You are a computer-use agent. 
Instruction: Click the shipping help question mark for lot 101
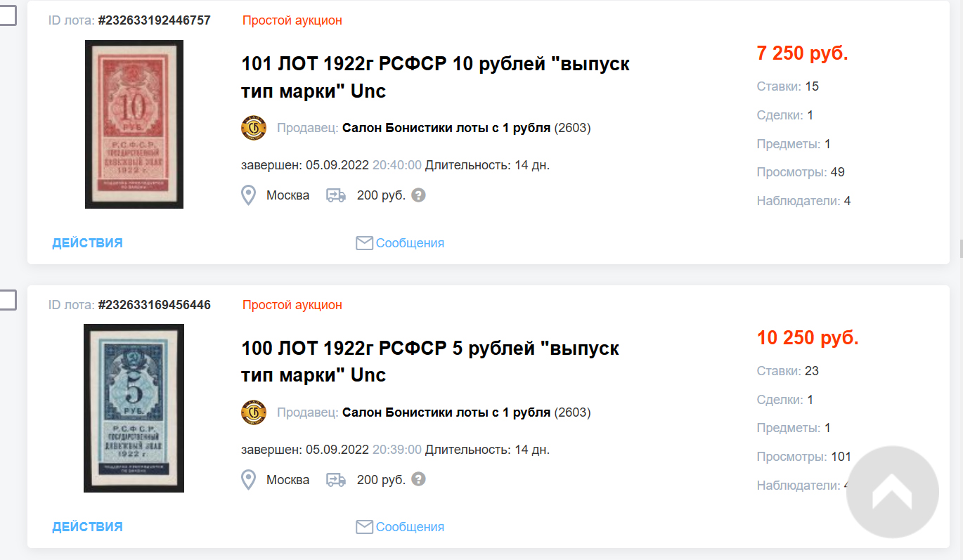coord(418,195)
